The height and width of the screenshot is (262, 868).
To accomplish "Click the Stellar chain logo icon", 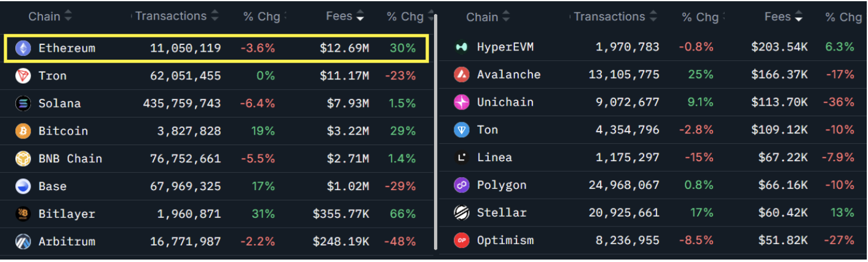I will (462, 213).
